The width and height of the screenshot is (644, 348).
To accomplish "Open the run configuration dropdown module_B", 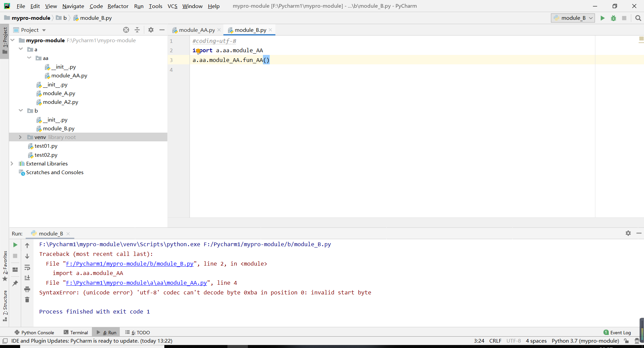I will coord(573,18).
